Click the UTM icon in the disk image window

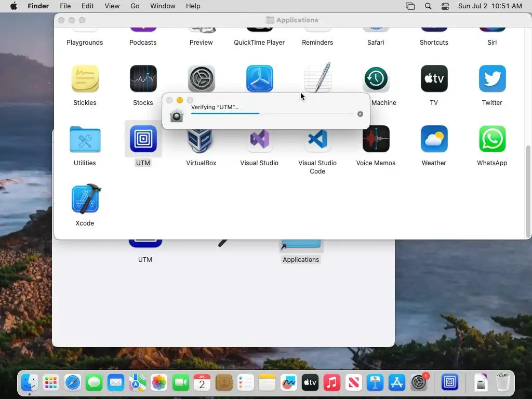coord(145,243)
